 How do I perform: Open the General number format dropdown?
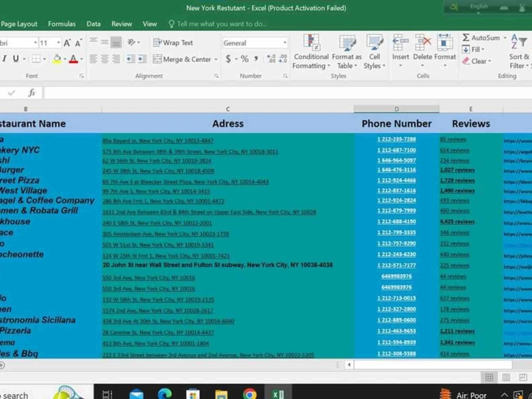click(285, 43)
